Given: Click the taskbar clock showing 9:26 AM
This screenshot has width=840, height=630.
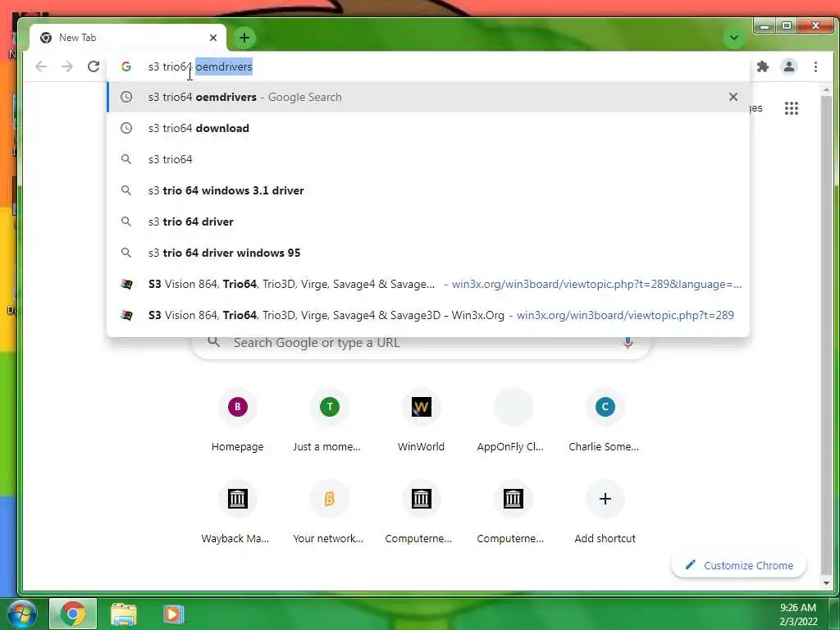Looking at the screenshot, I should (x=798, y=614).
